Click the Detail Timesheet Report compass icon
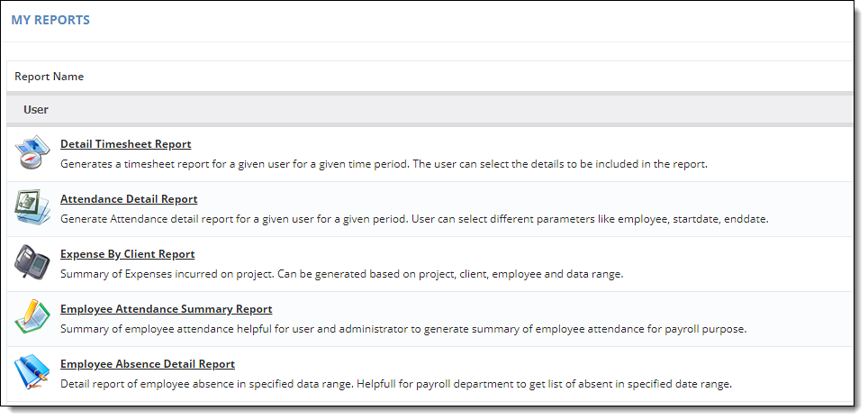 [x=32, y=152]
